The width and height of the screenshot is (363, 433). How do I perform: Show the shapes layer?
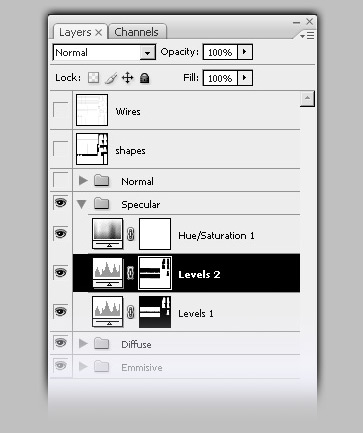coord(61,148)
